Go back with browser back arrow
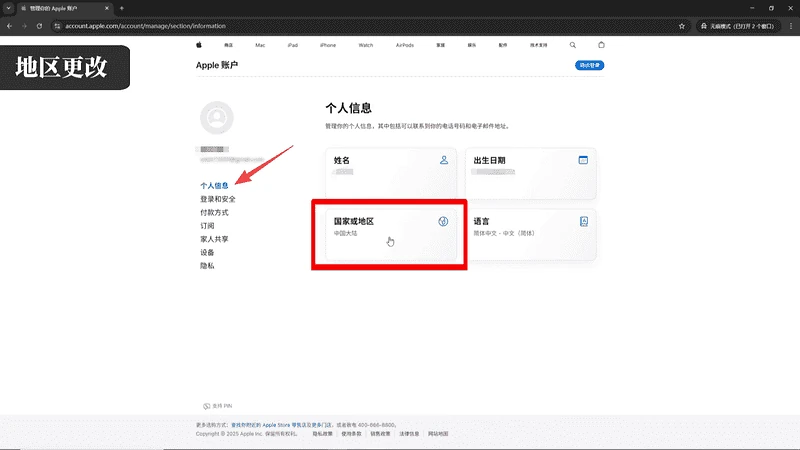 coord(9,26)
